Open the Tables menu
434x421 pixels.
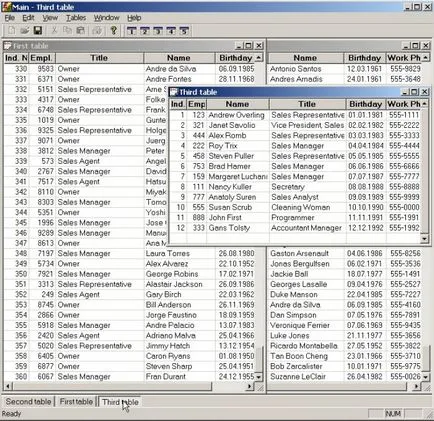click(x=76, y=18)
